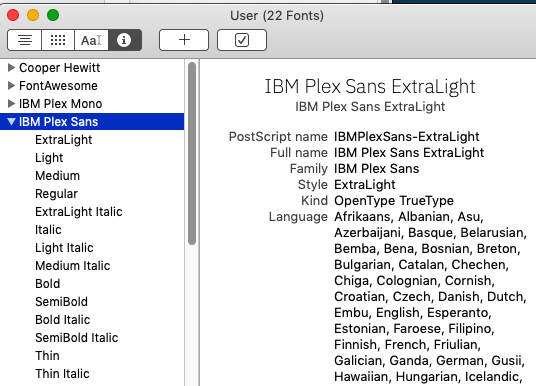This screenshot has width=536, height=386.
Task: Select the Regular style
Action: tap(56, 194)
